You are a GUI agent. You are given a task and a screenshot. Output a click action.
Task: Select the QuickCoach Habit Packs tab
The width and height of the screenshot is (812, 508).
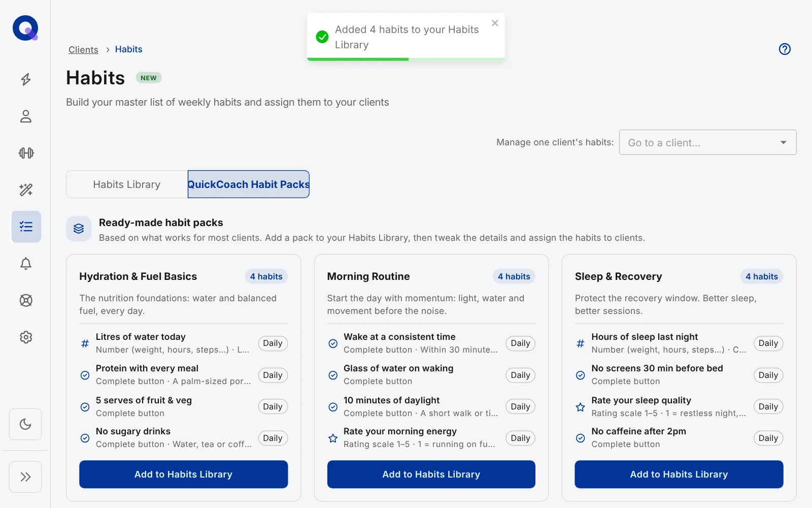click(x=249, y=184)
